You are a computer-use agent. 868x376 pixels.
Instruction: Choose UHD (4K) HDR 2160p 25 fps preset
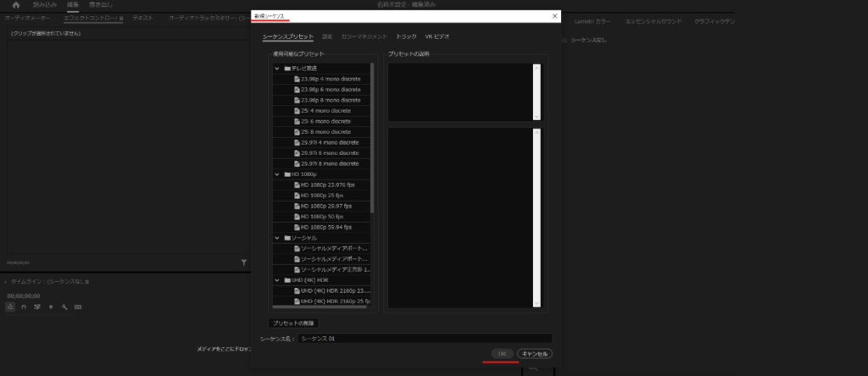point(335,301)
